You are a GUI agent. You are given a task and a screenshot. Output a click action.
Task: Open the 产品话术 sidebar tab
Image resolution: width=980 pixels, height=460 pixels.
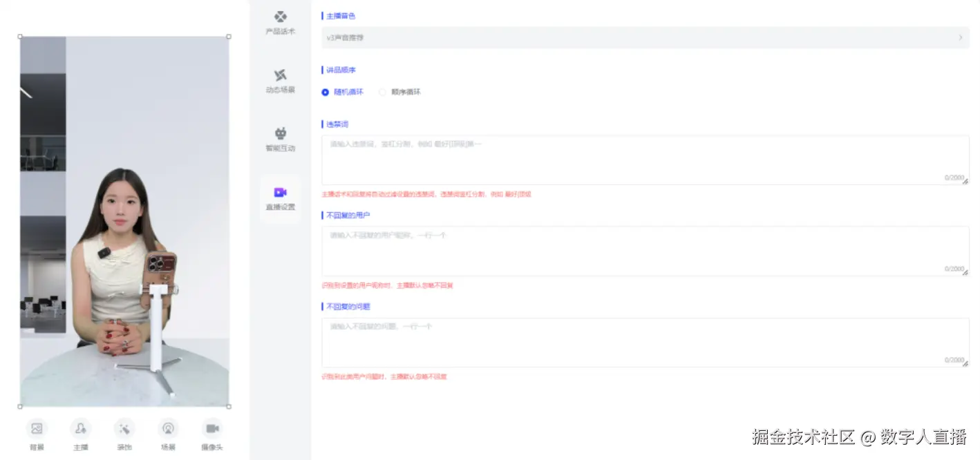[280, 23]
